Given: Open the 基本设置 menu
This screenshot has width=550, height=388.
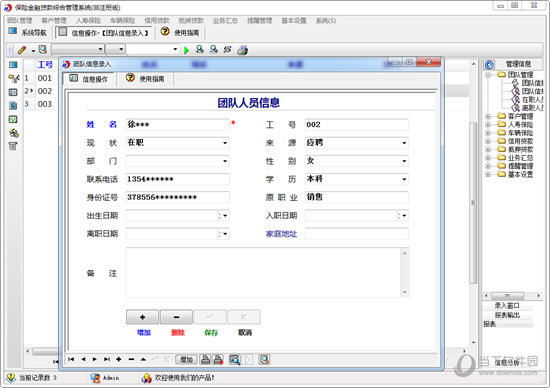Looking at the screenshot, I should 294,21.
